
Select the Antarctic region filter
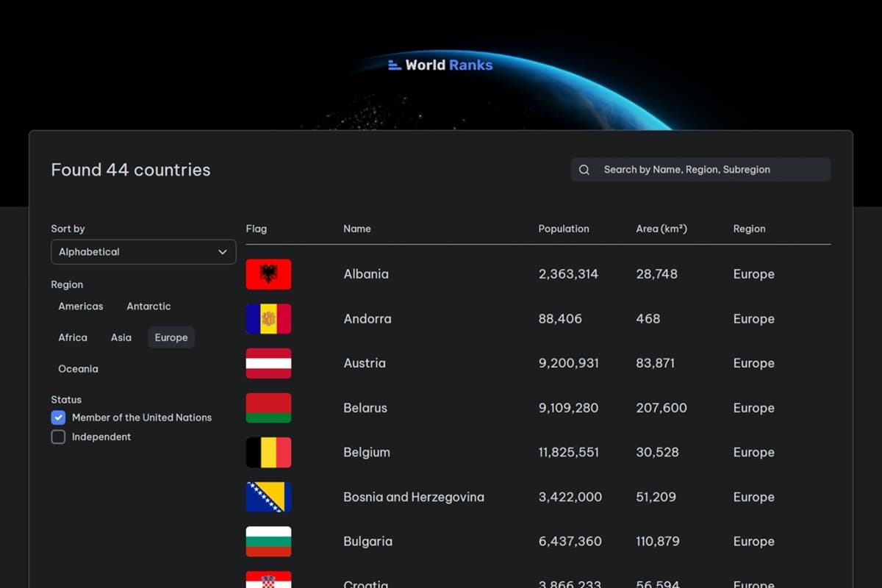148,306
